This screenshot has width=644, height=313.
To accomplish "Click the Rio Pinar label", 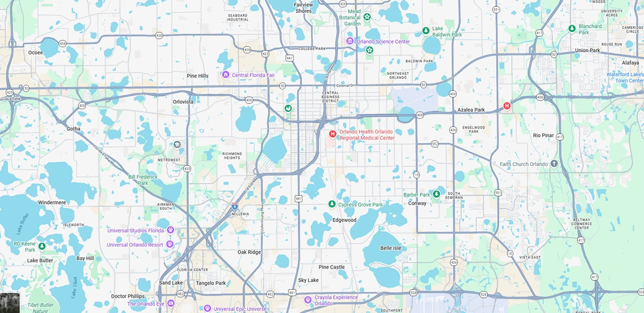I will [543, 136].
